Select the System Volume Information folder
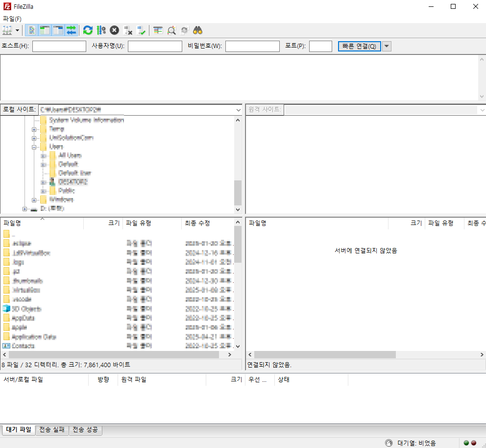This screenshot has height=448, width=486. (87, 120)
